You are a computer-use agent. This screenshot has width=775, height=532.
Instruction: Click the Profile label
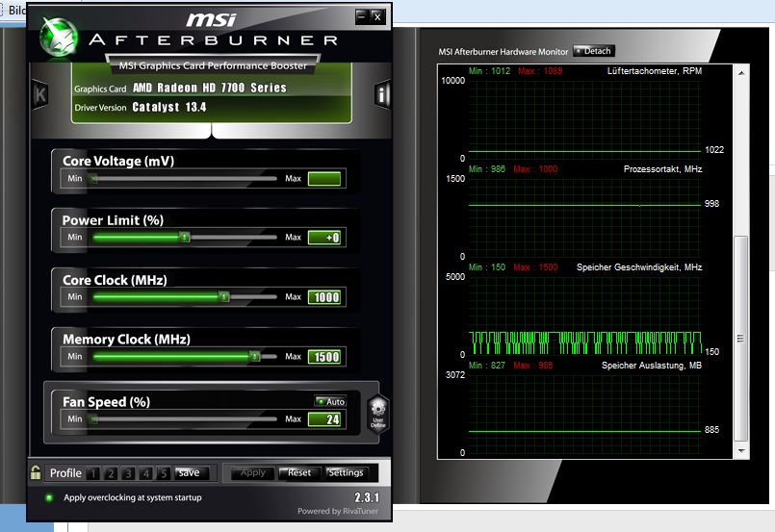pos(65,473)
